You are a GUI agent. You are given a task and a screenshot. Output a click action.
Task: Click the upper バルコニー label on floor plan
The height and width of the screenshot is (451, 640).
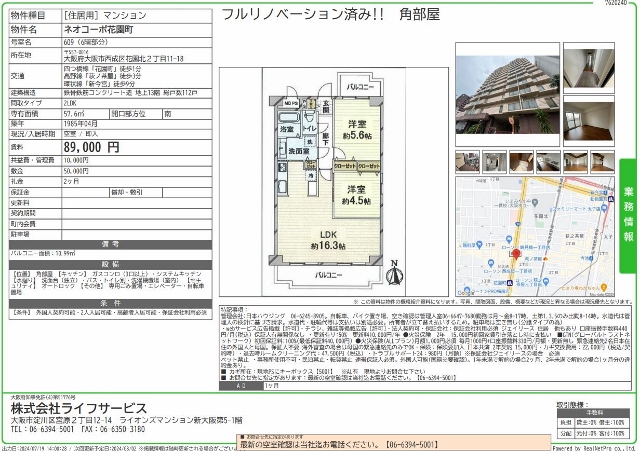(x=360, y=87)
